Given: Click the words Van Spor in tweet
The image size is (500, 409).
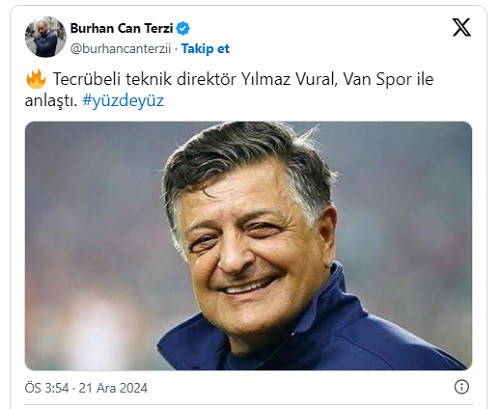Looking at the screenshot, I should point(378,79).
